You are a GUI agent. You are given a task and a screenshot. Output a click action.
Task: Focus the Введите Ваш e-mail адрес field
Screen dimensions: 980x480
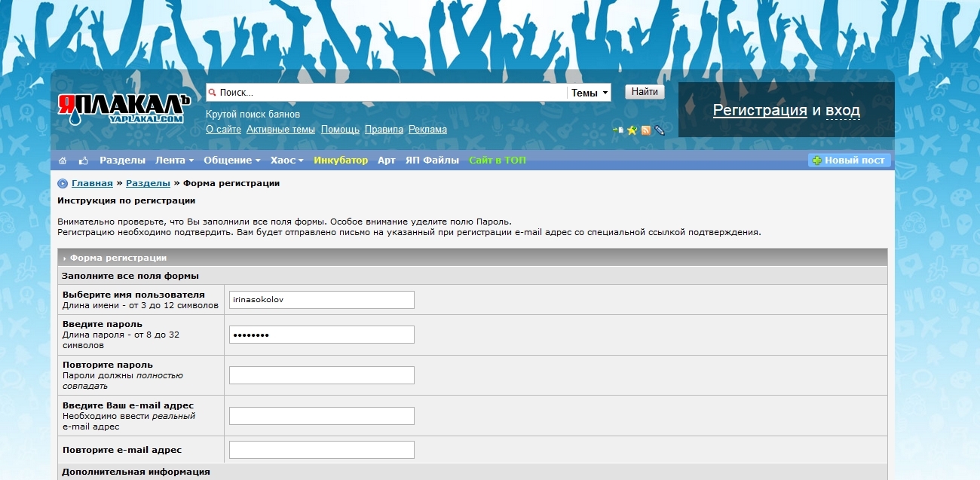coord(321,416)
